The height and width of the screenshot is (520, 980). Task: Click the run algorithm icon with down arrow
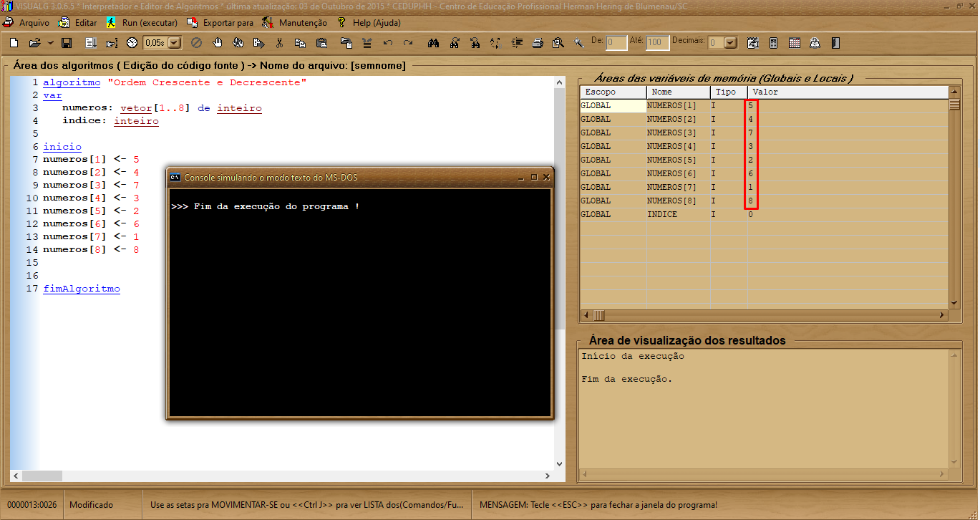(x=91, y=43)
